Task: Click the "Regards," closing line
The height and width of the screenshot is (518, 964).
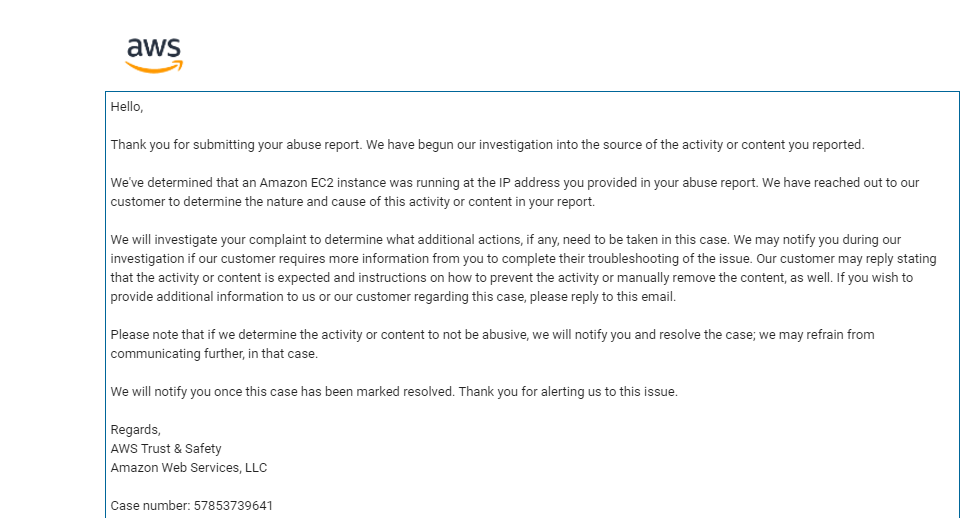Action: [x=135, y=430]
